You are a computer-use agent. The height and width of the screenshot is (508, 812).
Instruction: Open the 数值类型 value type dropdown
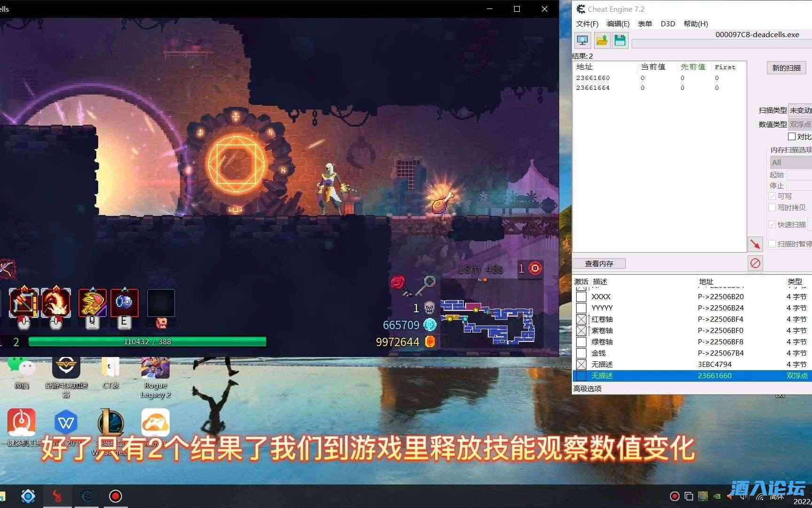(x=800, y=124)
